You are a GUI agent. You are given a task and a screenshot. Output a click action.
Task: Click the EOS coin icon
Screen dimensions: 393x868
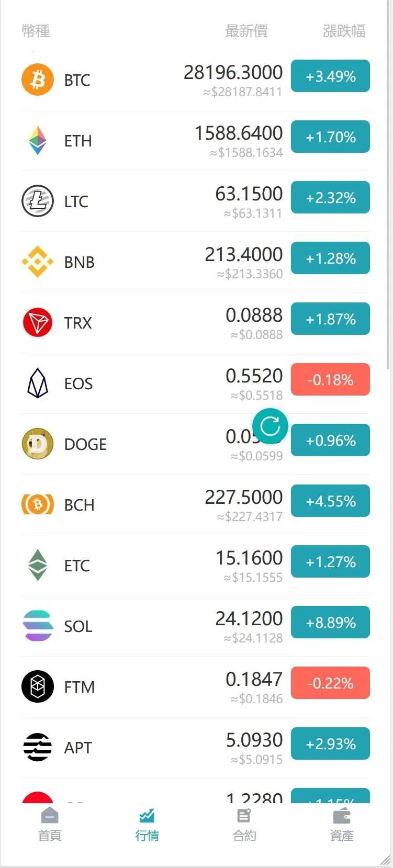[38, 383]
